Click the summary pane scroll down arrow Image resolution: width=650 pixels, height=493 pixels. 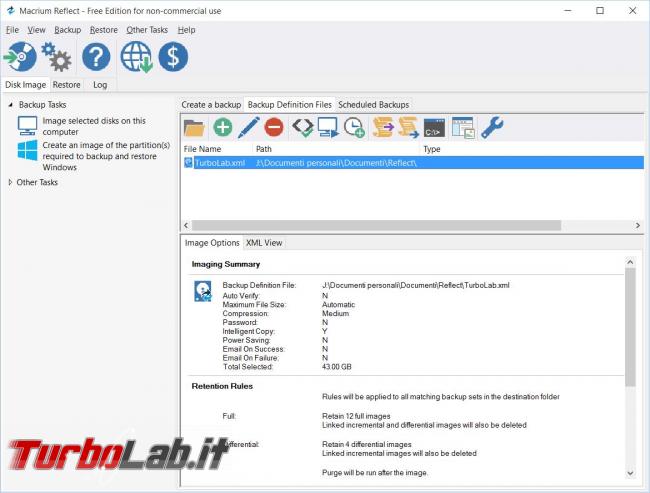point(630,473)
